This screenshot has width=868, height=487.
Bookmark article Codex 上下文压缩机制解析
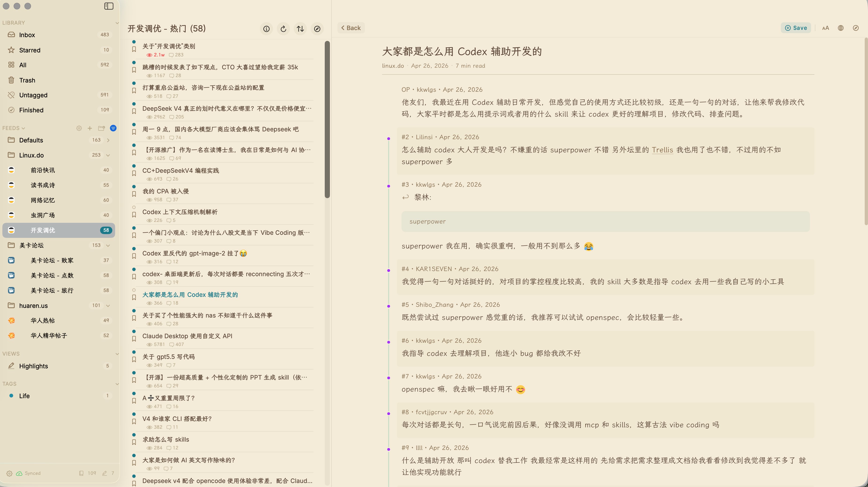tap(134, 215)
